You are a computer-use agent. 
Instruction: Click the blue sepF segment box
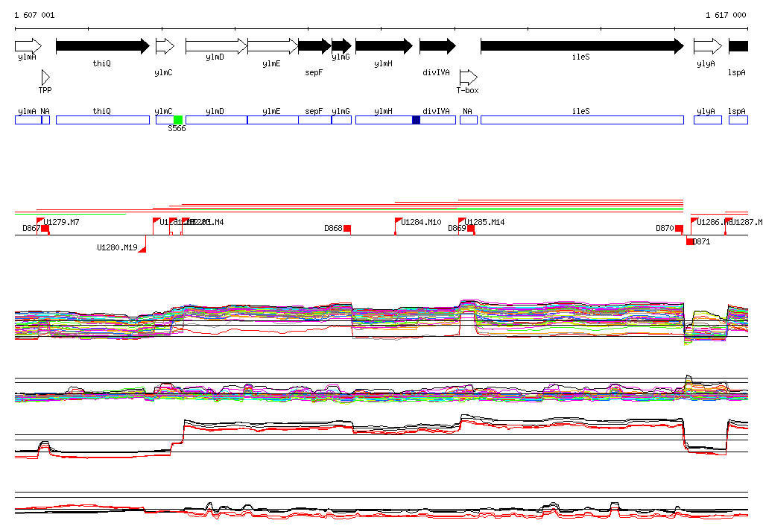[315, 120]
